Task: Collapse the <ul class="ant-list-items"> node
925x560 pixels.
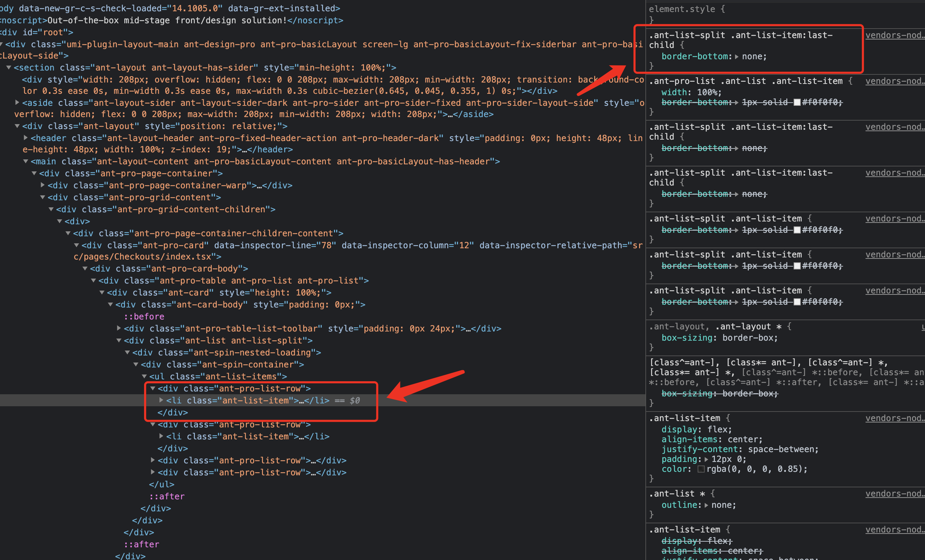Action: click(x=144, y=377)
